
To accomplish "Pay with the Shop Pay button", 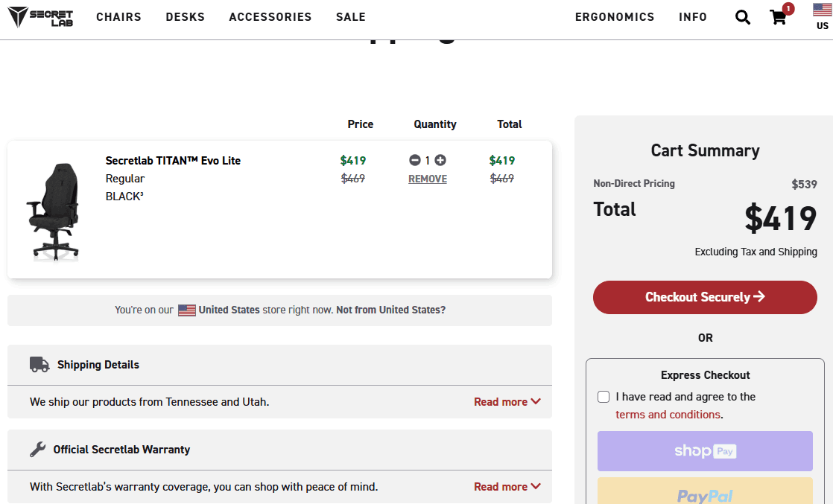I will [705, 451].
